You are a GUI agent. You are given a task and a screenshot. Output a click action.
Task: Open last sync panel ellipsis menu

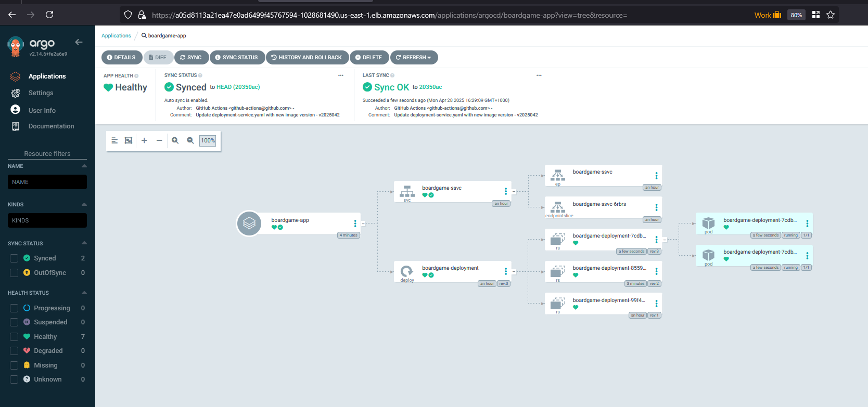click(539, 75)
